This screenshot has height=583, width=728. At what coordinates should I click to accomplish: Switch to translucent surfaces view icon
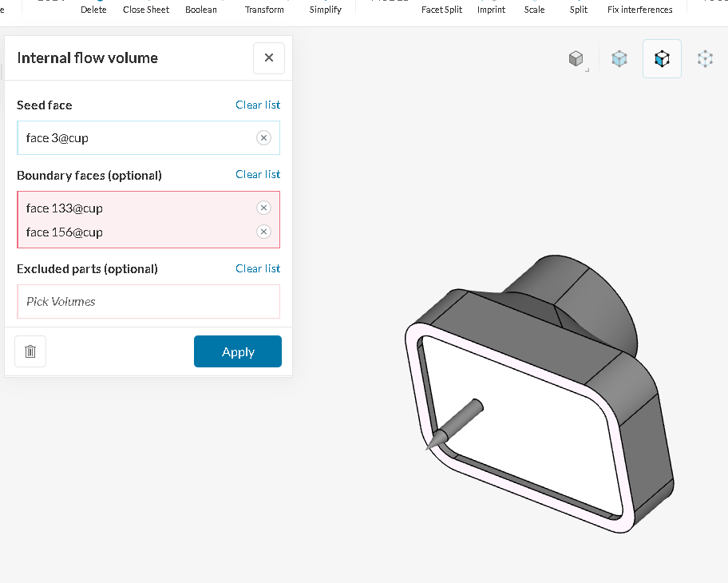(x=619, y=58)
